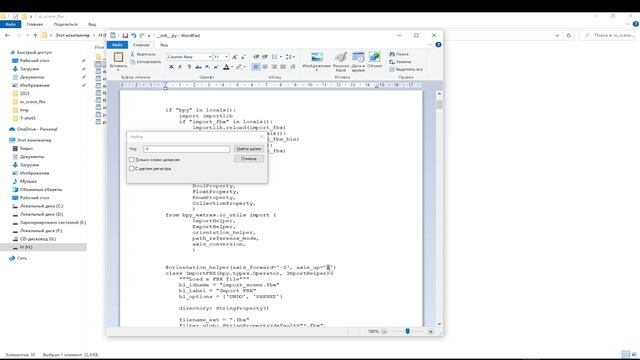Click the WordPad vertical scrollbar thumb
This screenshot has width=640, height=360.
[x=439, y=104]
